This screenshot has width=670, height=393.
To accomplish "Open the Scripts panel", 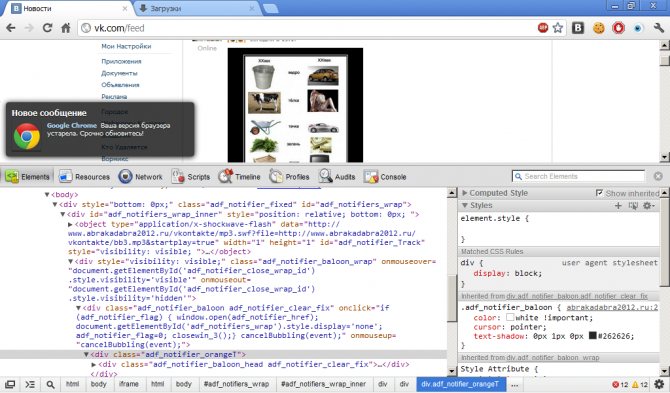I will [x=191, y=176].
